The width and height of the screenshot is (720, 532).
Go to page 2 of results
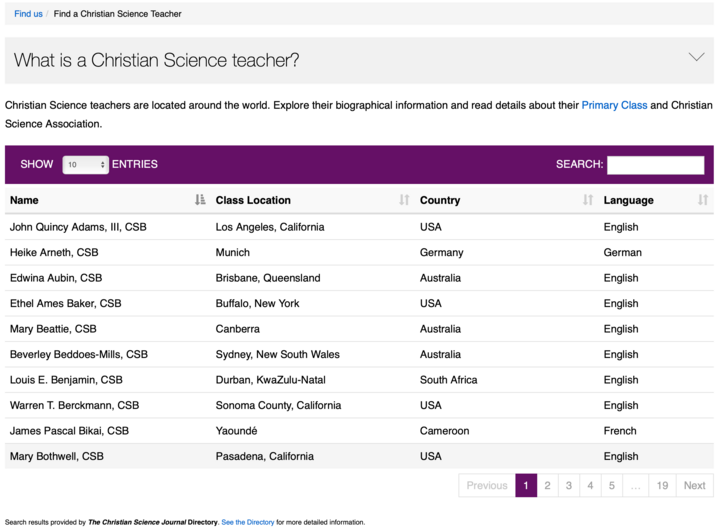547,485
